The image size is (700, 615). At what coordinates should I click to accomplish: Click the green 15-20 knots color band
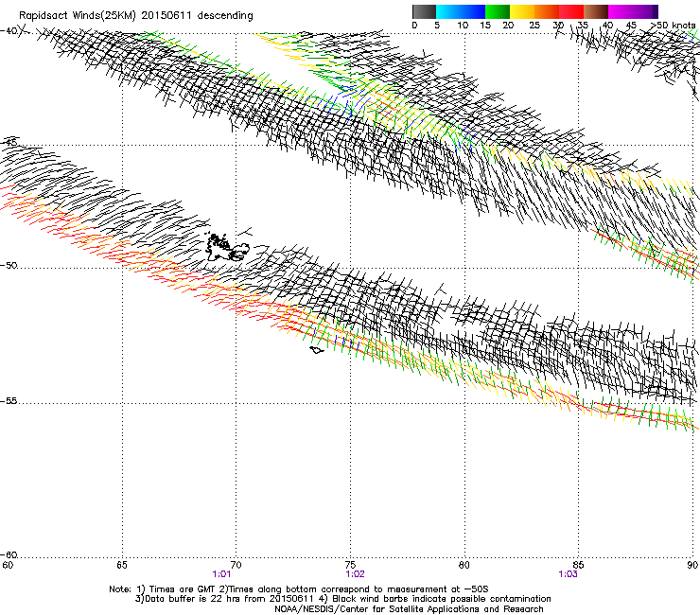(x=498, y=11)
